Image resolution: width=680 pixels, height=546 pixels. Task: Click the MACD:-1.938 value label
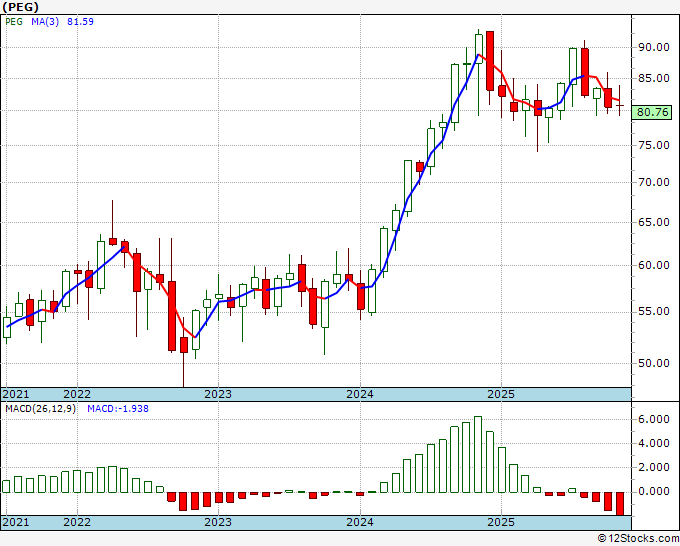(x=118, y=409)
